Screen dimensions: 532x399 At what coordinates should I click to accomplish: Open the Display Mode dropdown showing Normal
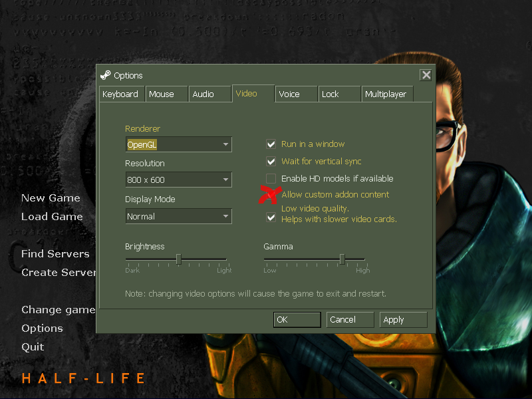coord(178,216)
